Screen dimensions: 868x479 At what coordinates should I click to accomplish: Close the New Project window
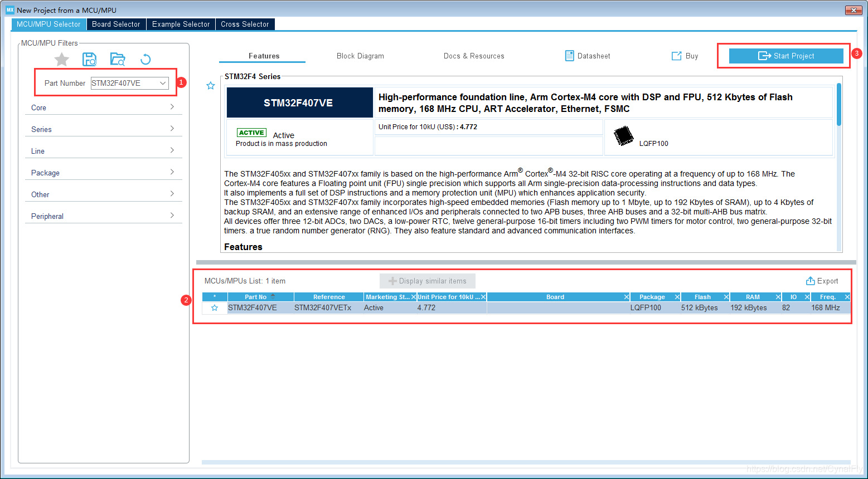(854, 10)
